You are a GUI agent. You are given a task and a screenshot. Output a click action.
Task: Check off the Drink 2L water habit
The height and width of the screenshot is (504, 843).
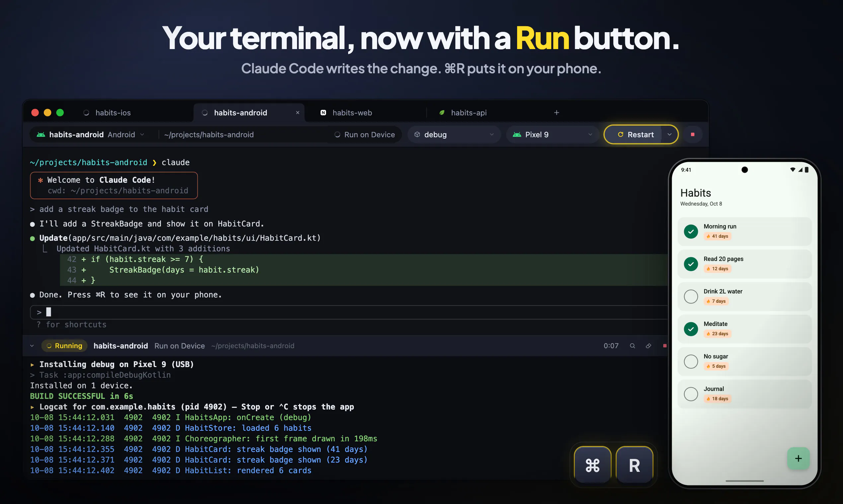pos(691,296)
